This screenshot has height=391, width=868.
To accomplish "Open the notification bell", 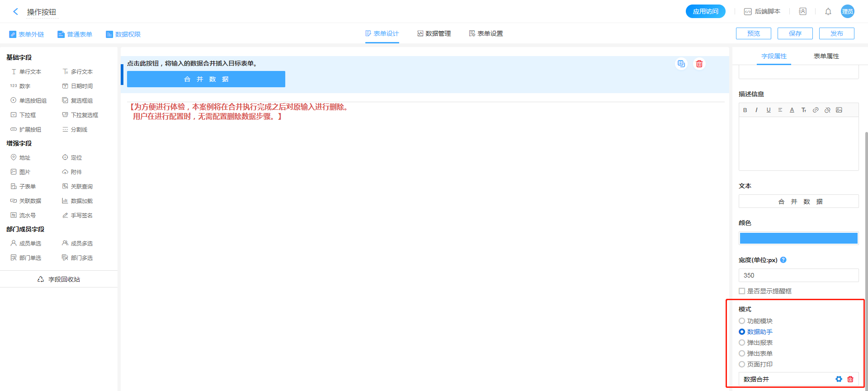I will 828,12.
